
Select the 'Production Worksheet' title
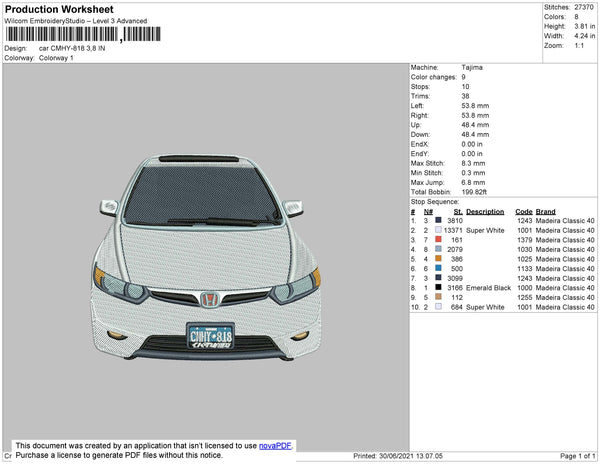[x=59, y=10]
